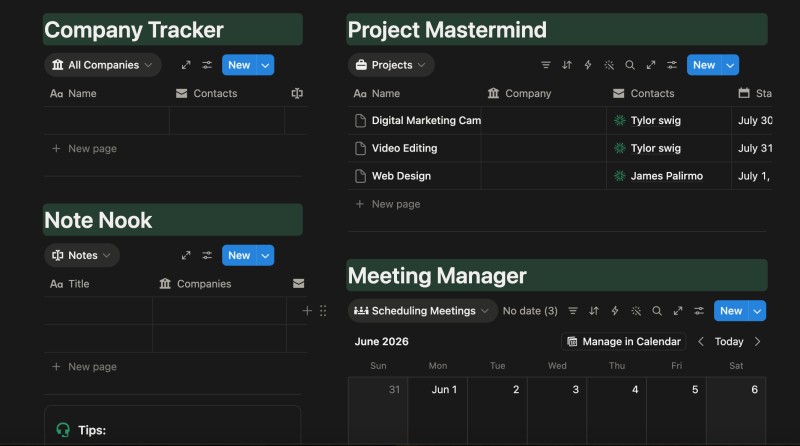Click July 31 date cell
800x446 pixels.
(752, 148)
